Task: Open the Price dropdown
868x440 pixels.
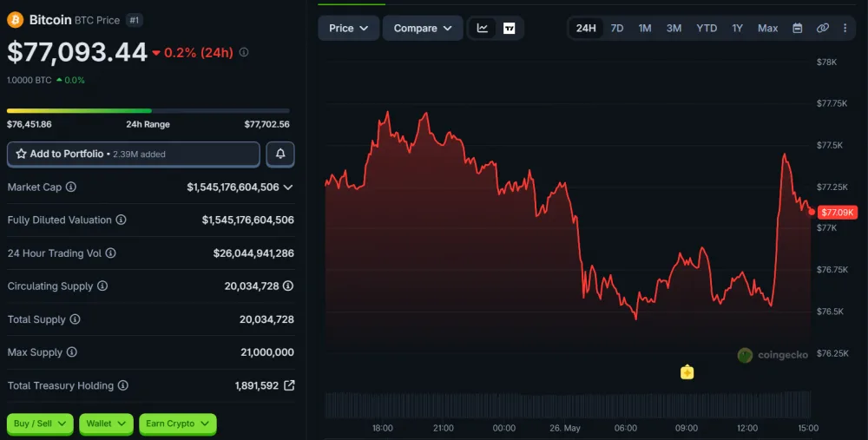Action: tap(349, 29)
